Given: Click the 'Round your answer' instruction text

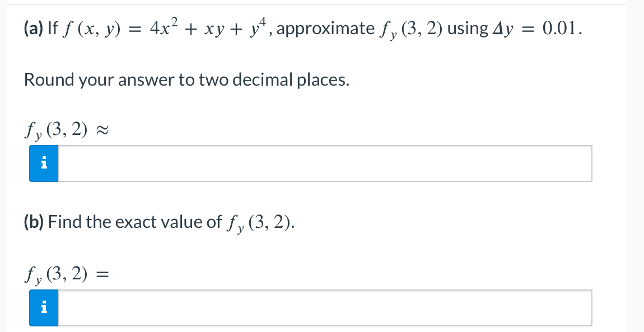Looking at the screenshot, I should point(185,80).
